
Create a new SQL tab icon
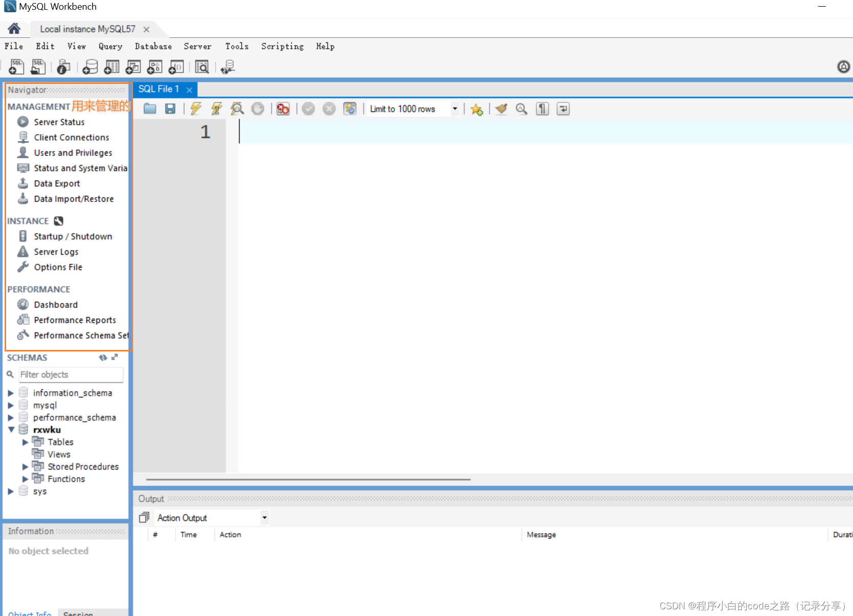(x=16, y=67)
